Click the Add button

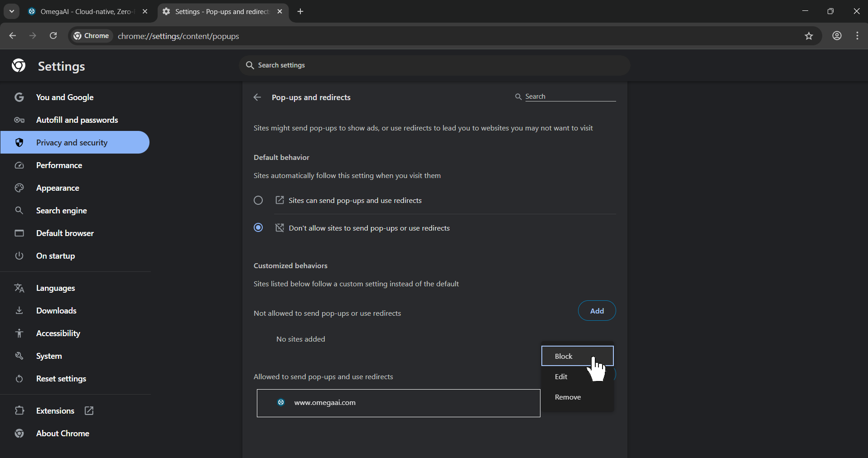[597, 311]
